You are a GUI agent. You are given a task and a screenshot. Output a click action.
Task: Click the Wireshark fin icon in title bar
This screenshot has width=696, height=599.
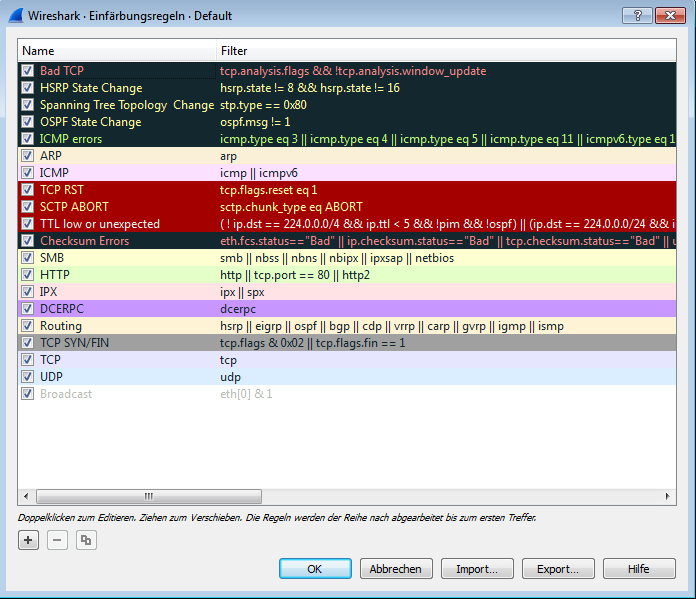[16, 16]
